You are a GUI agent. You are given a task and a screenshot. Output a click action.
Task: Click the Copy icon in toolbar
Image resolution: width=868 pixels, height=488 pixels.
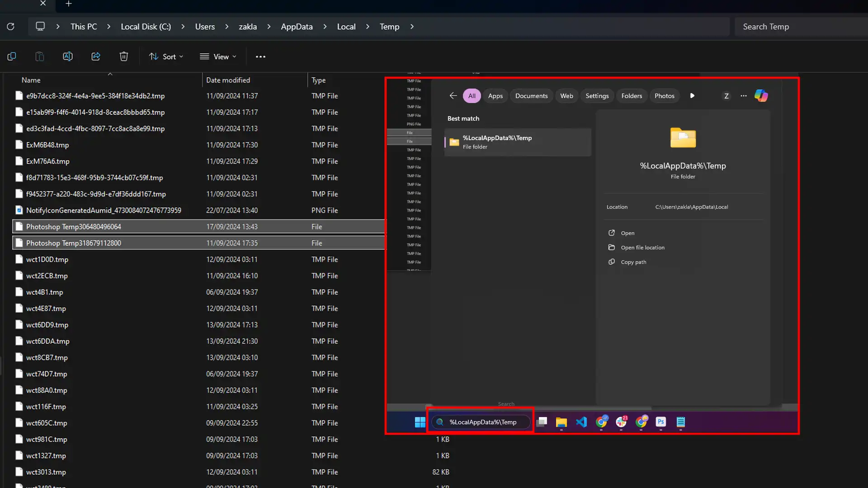(12, 56)
